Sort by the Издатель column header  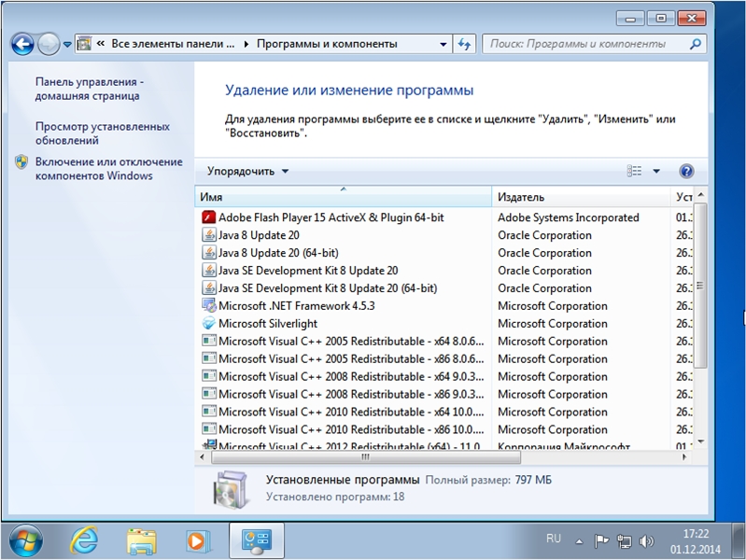(x=581, y=197)
